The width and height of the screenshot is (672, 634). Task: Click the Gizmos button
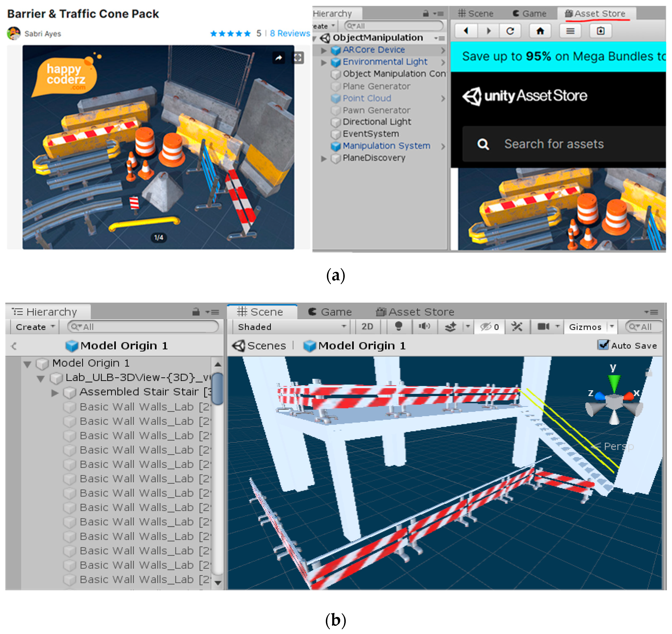click(585, 327)
